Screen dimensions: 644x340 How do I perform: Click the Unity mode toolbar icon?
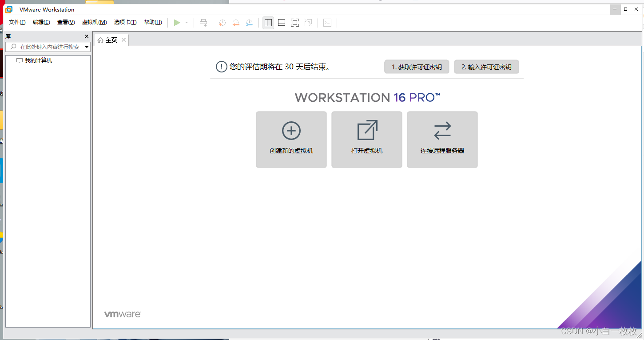308,23
